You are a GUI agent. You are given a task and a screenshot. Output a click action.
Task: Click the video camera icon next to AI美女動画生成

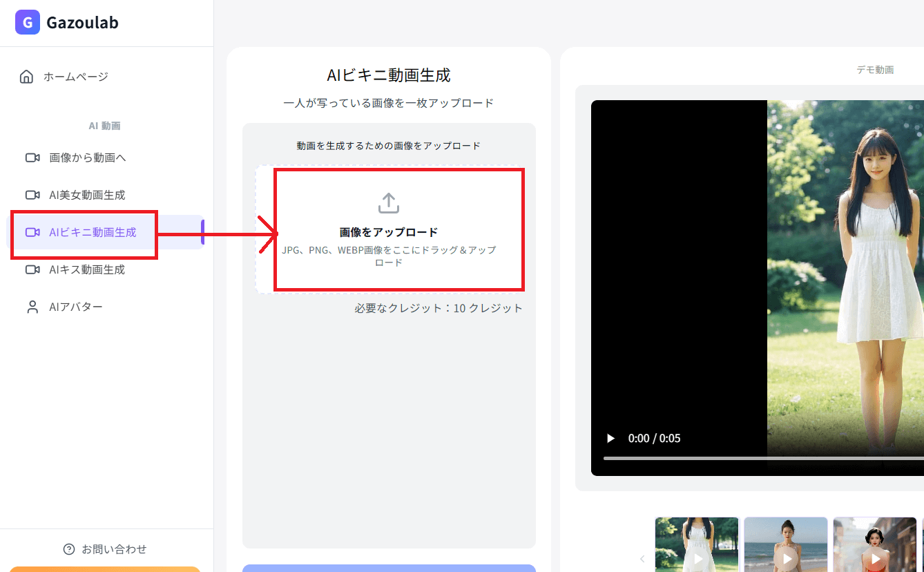point(32,195)
